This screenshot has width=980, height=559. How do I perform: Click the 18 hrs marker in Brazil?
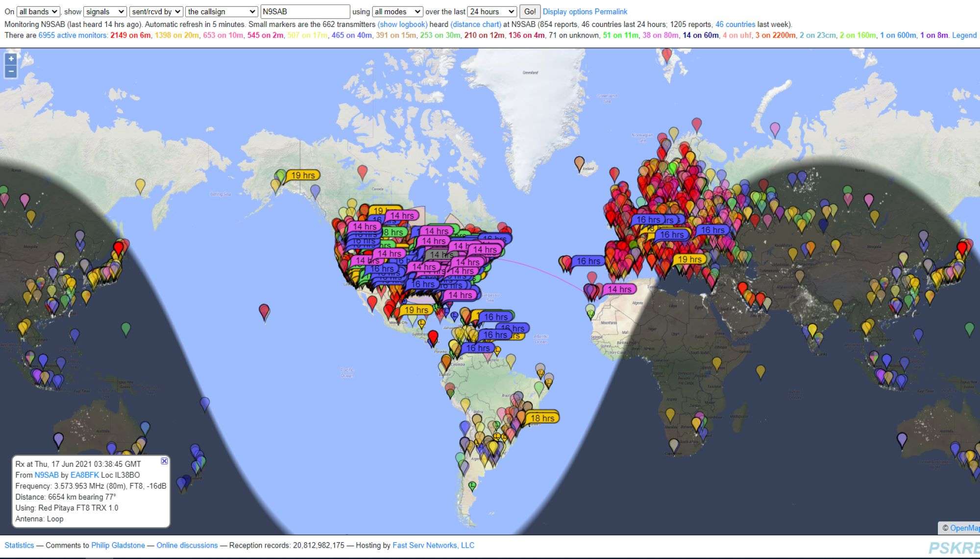[542, 418]
